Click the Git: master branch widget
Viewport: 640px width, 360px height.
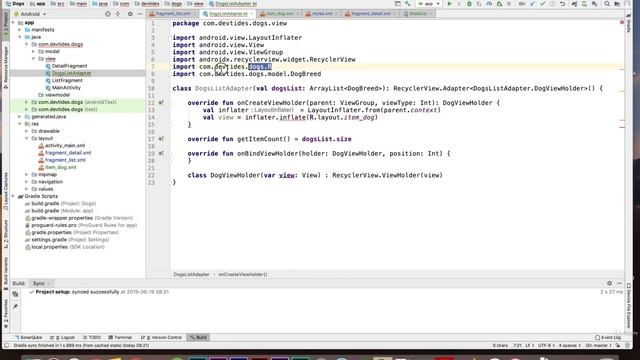(x=598, y=346)
